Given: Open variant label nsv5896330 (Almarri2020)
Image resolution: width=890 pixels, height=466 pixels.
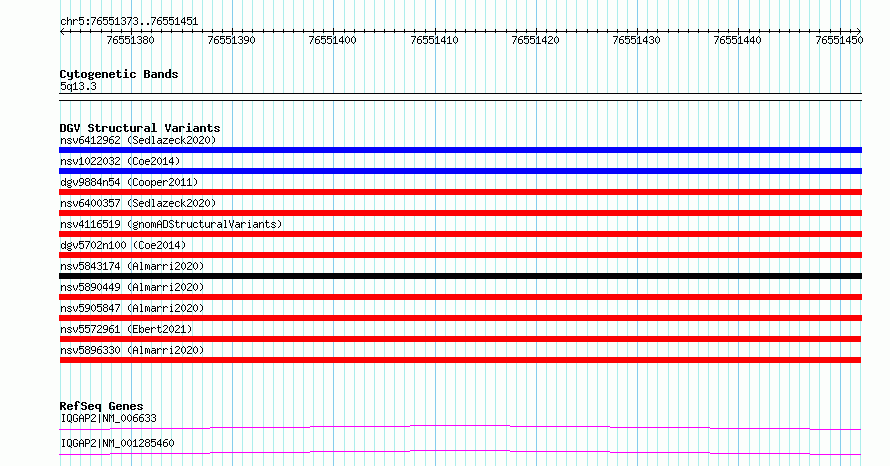Looking at the screenshot, I should coord(132,350).
